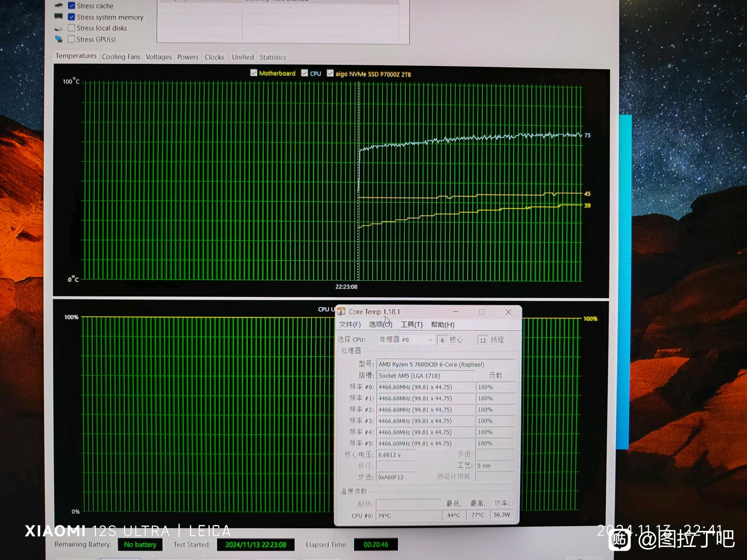Maximize the Core Temp window

click(x=482, y=312)
